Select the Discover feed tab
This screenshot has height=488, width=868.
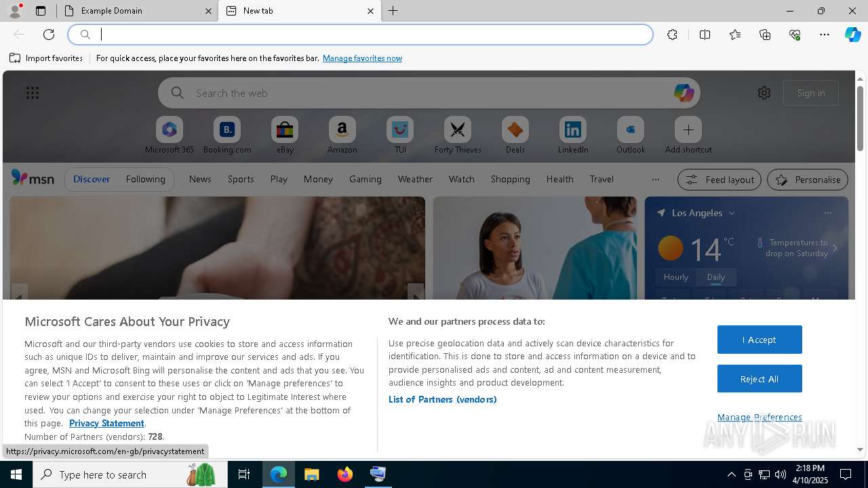(x=92, y=179)
